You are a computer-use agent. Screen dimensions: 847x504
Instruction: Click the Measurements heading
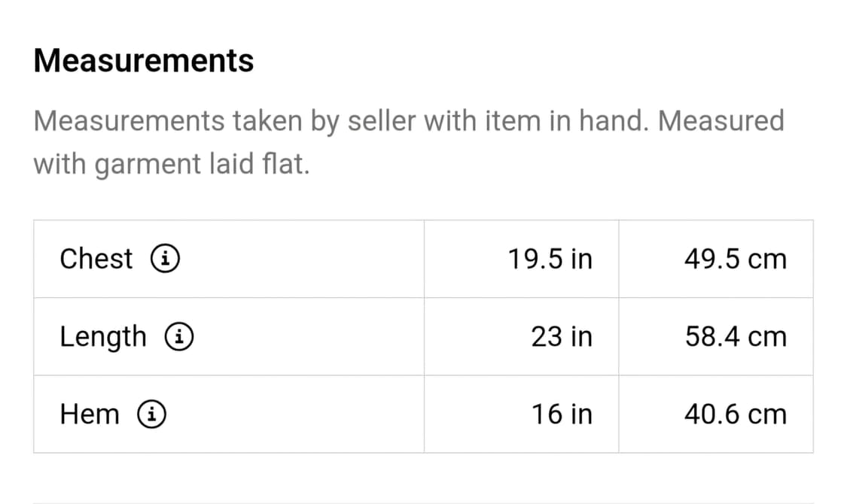coord(144,60)
